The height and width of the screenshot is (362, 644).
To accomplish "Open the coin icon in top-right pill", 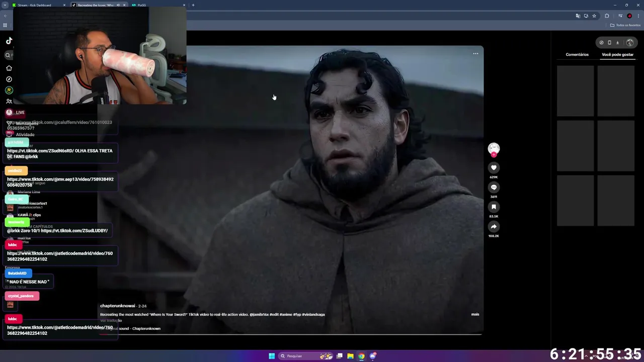I will click(601, 43).
